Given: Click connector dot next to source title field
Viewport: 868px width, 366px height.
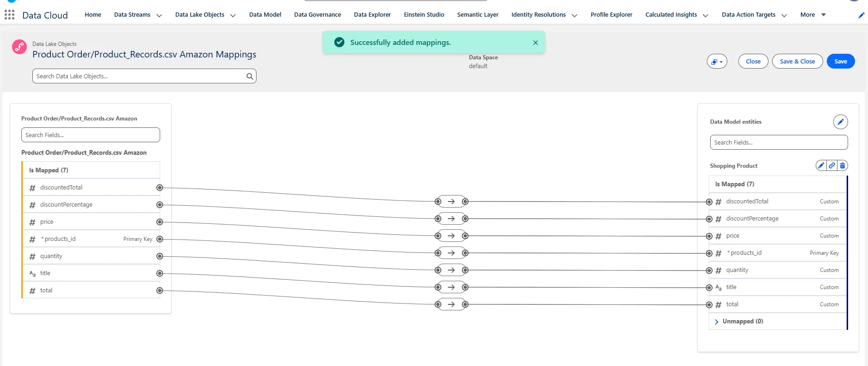Looking at the screenshot, I should 160,273.
